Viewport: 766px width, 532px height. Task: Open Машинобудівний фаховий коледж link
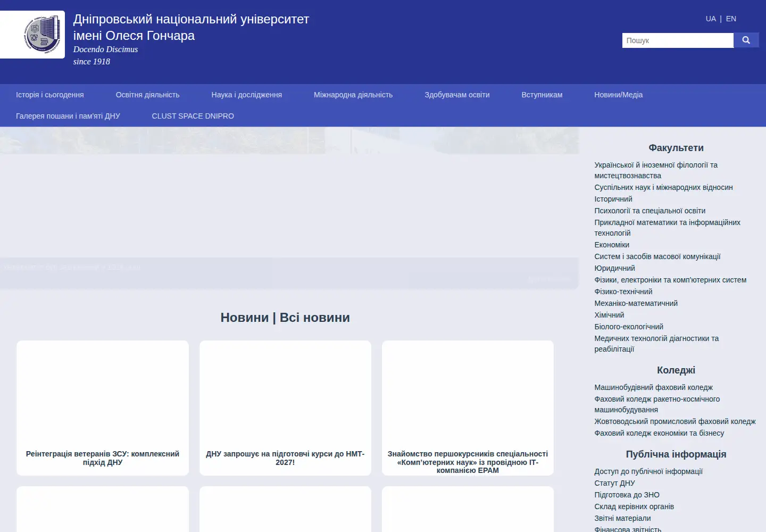tap(654, 387)
